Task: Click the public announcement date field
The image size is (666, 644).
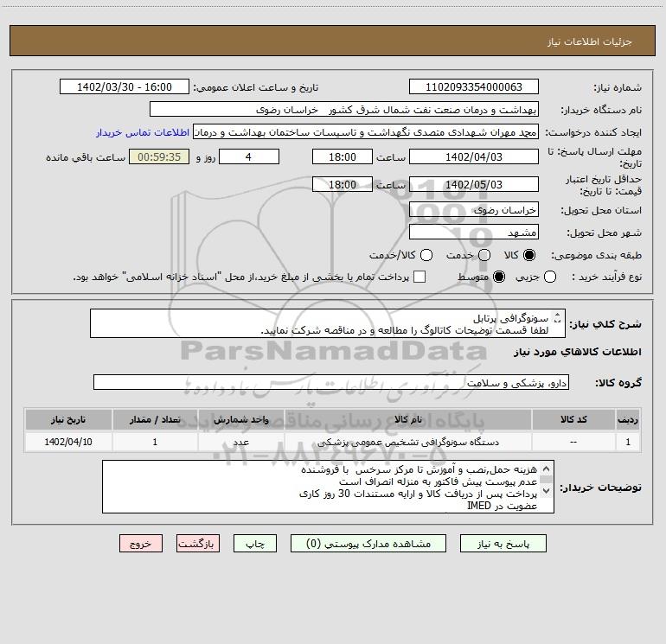Action: pyautogui.click(x=125, y=86)
